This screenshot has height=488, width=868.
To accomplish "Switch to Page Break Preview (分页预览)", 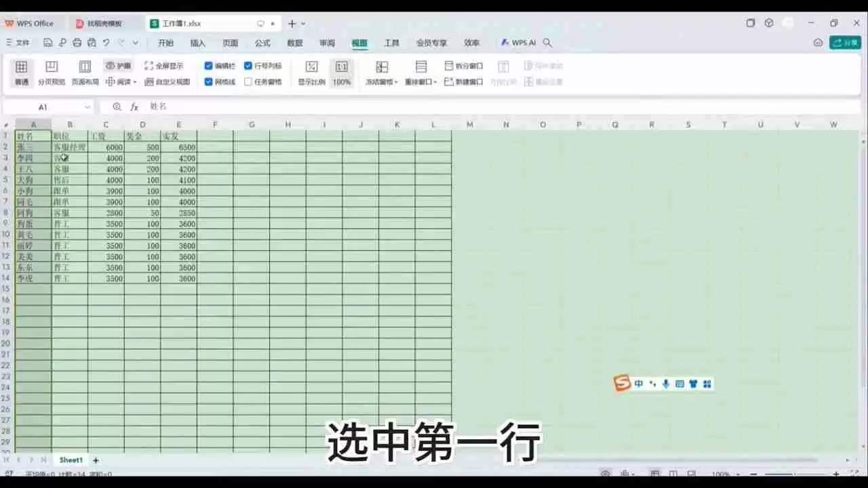I will (51, 71).
